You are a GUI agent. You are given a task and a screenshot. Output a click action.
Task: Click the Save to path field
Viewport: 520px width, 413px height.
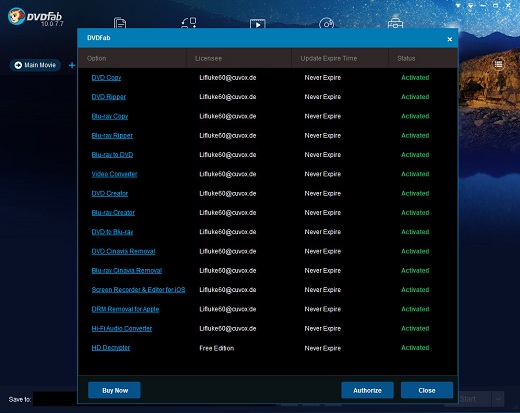(x=55, y=399)
